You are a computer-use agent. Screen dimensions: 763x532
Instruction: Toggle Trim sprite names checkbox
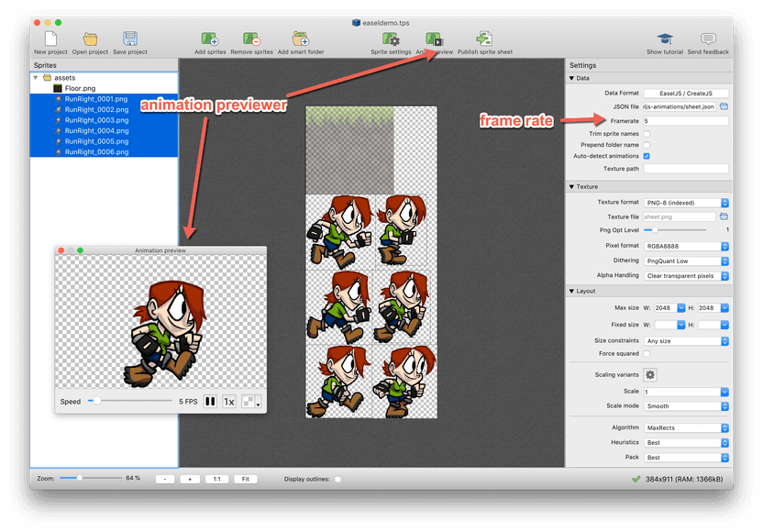647,134
